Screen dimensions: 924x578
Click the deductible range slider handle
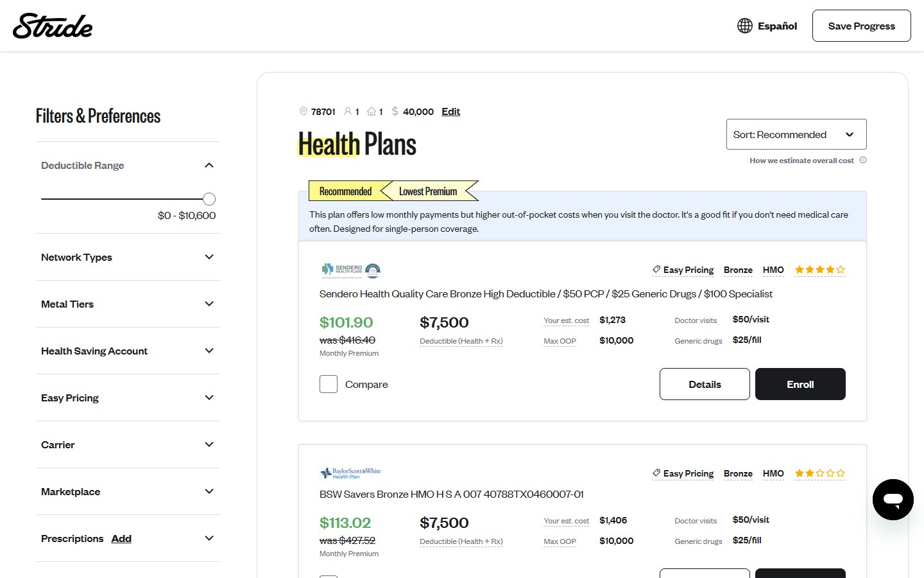tap(209, 199)
